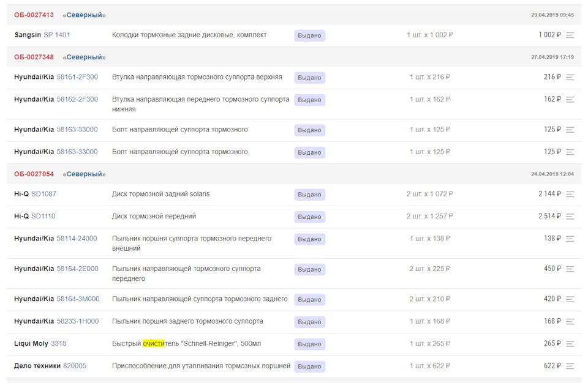Viewport: 588px width, 383px height.
Task: Open the hamburger menu for part 58161-2F300
Action: [570, 77]
